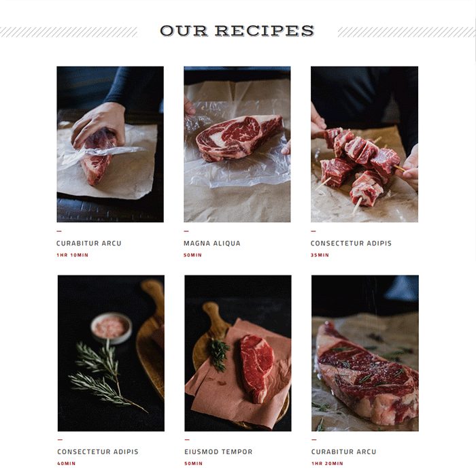
Task: Open the steak on pink paper photo
Action: tap(238, 353)
